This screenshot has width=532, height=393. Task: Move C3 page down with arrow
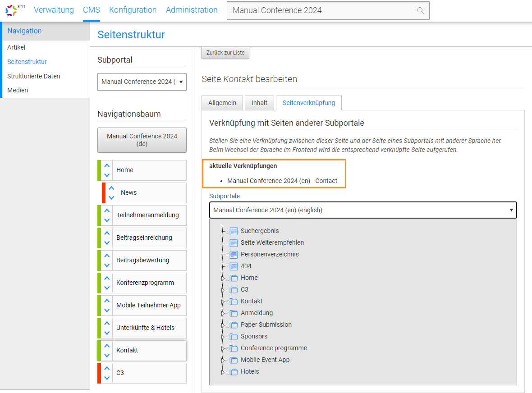(x=107, y=378)
